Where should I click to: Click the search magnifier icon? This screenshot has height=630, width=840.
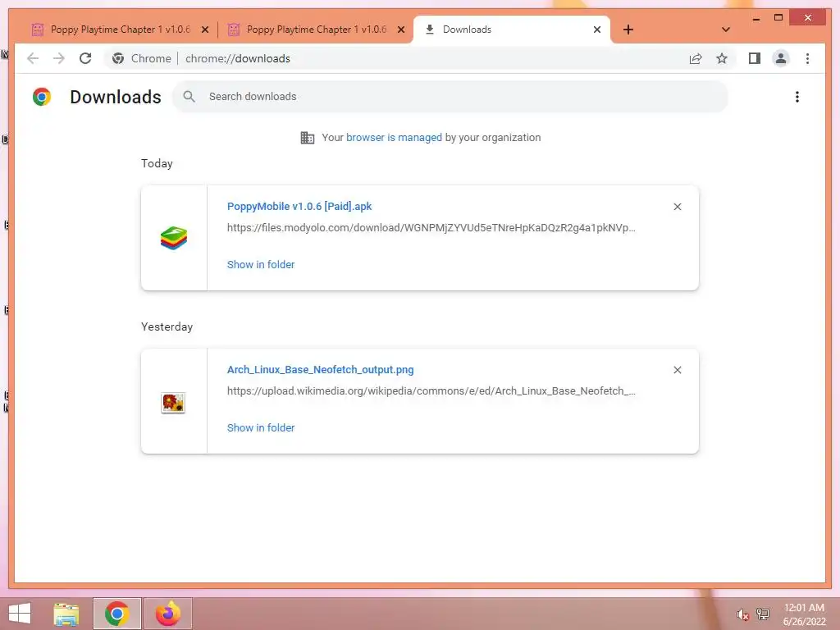coord(189,97)
